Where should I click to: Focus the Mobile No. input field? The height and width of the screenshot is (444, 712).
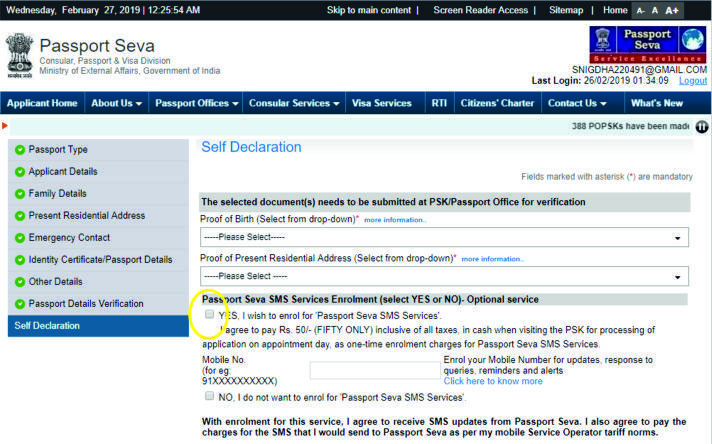point(375,370)
